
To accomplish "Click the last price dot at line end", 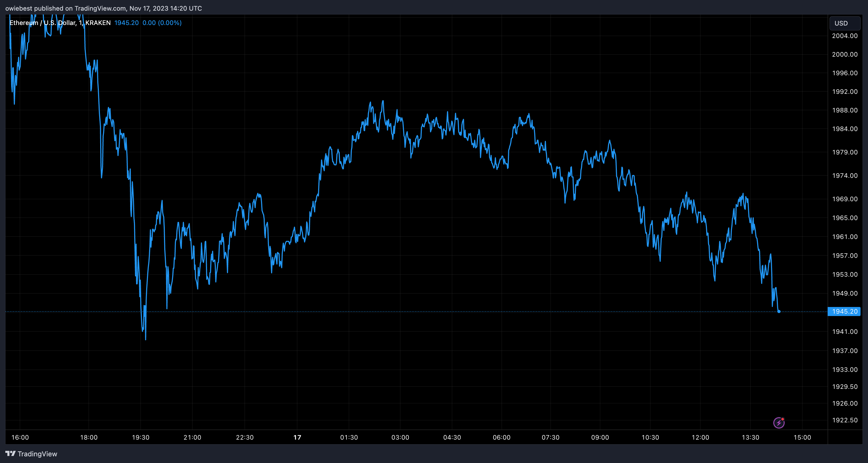I will click(779, 311).
